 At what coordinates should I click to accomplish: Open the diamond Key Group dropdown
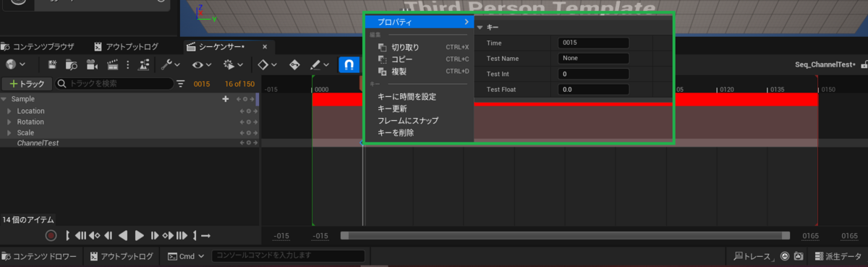[268, 65]
